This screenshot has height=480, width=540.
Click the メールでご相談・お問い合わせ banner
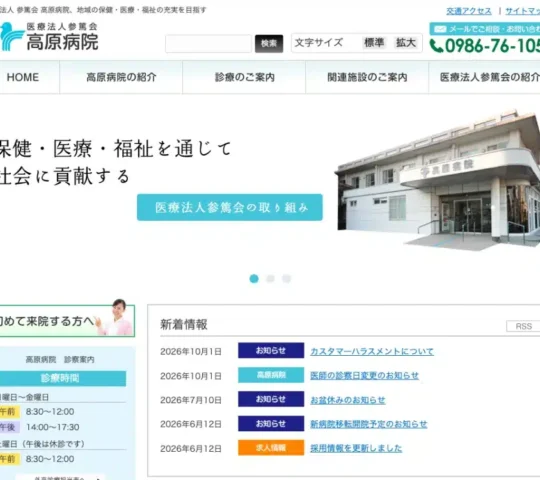(485, 29)
